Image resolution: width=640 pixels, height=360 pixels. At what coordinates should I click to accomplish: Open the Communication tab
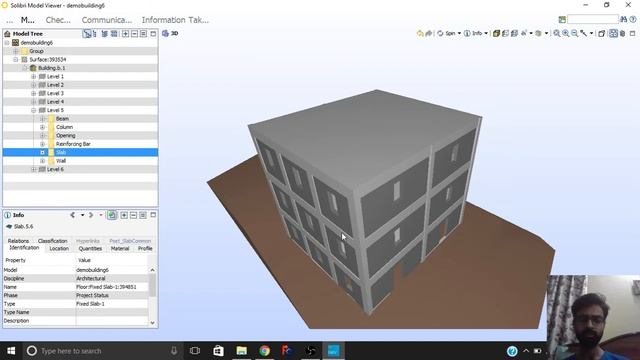(107, 20)
